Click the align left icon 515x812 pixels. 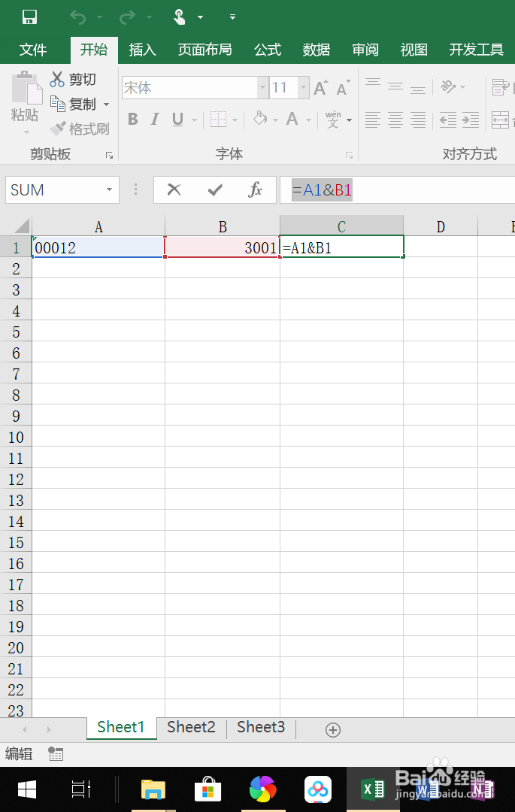coord(373,120)
